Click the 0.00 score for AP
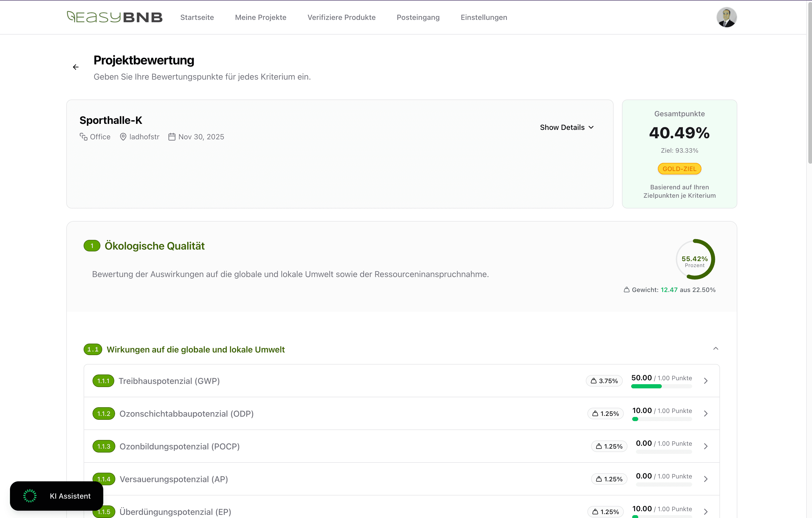The width and height of the screenshot is (812, 518). (x=644, y=476)
